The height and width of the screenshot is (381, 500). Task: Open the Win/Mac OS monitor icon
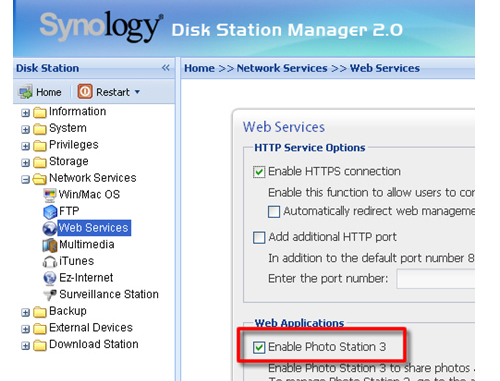(x=50, y=195)
